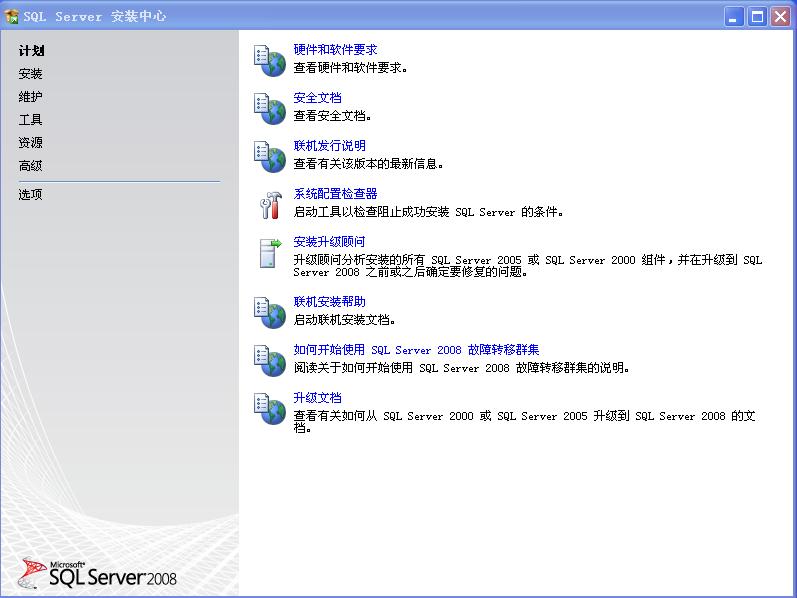The width and height of the screenshot is (797, 598).
Task: Open the 工具 section in the sidebar
Action: pyautogui.click(x=31, y=120)
